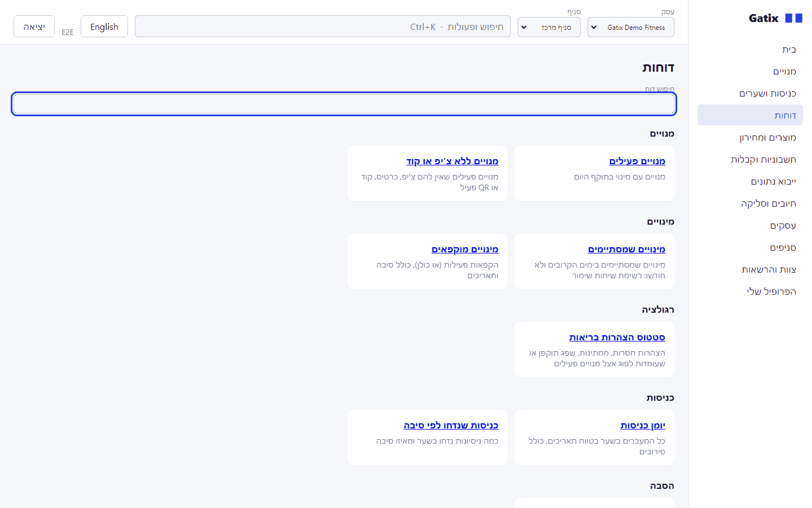Navigate to חיובים וסליקה
Viewport: 812px width, 508px height.
(x=750, y=204)
